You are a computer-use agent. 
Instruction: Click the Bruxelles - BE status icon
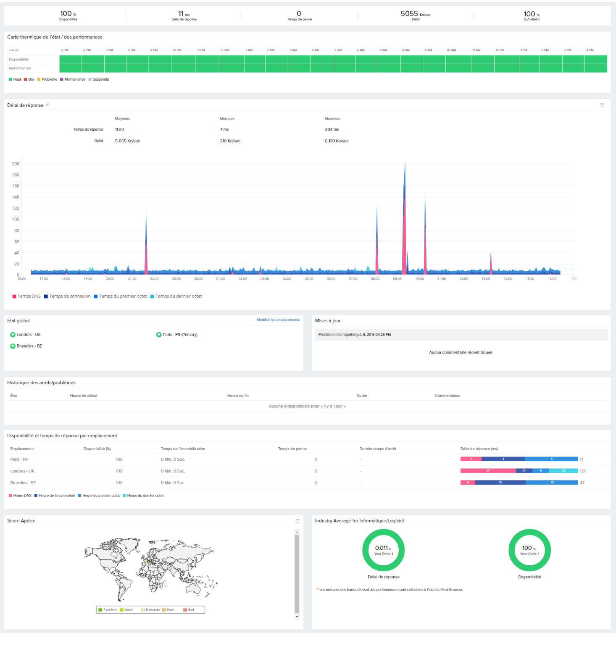[13, 346]
